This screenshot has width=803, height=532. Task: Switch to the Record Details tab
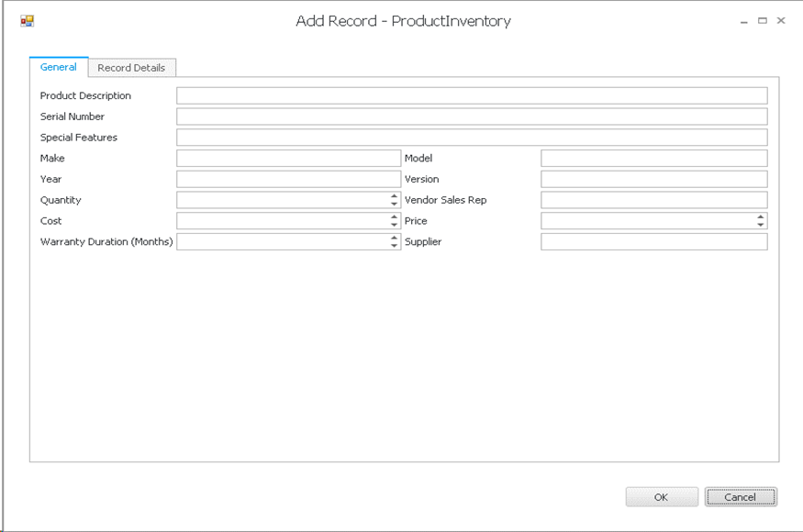(x=131, y=68)
